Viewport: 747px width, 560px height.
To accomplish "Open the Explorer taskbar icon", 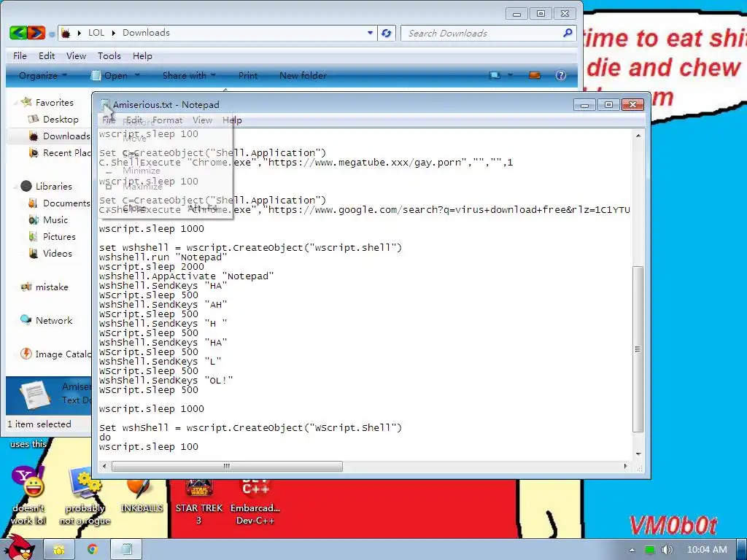I will coord(59,550).
